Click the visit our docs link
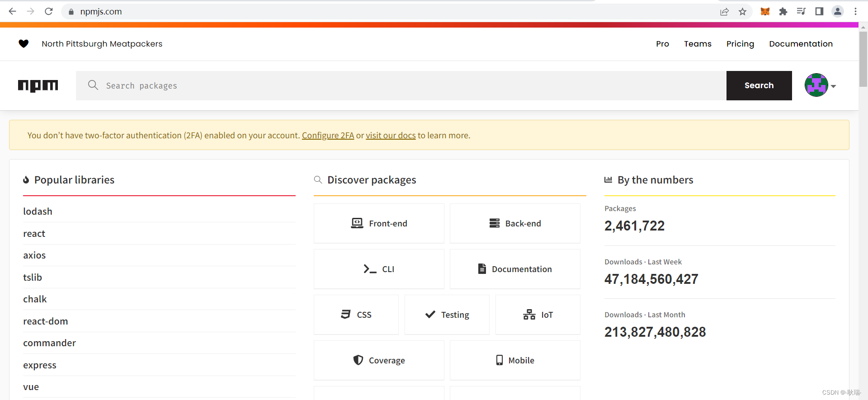The image size is (868, 400). 391,135
